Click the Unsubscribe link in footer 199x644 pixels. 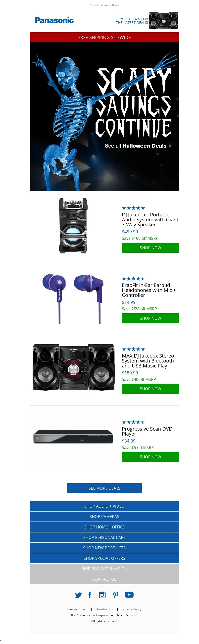tap(104, 609)
